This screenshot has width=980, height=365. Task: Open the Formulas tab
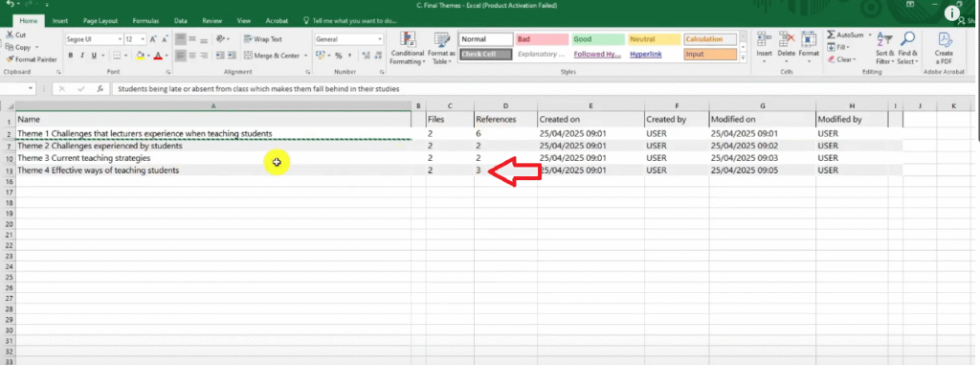pyautogui.click(x=145, y=21)
